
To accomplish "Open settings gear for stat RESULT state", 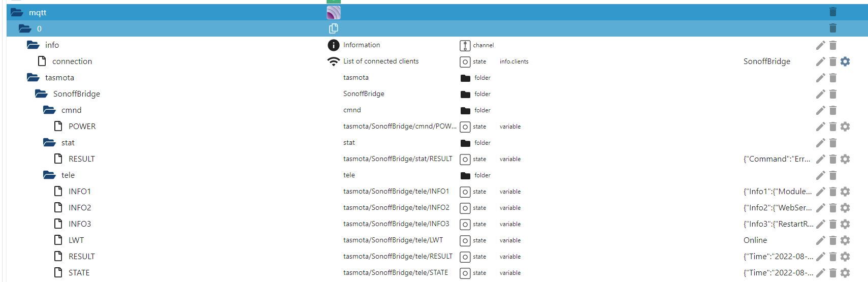I will pos(845,159).
